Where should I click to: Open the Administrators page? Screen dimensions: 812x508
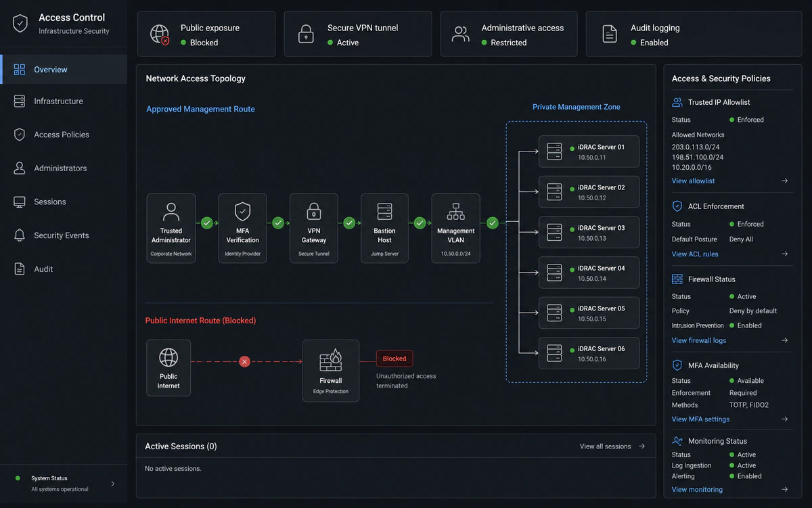point(64,168)
